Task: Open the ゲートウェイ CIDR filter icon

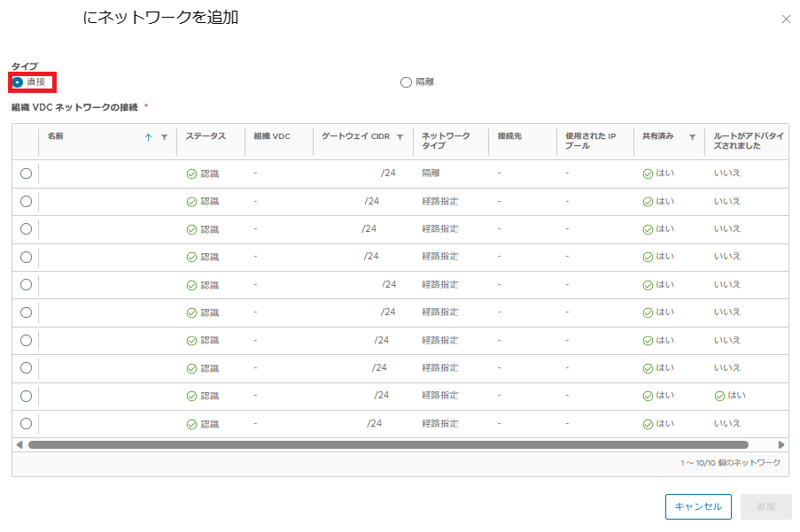Action: [400, 137]
